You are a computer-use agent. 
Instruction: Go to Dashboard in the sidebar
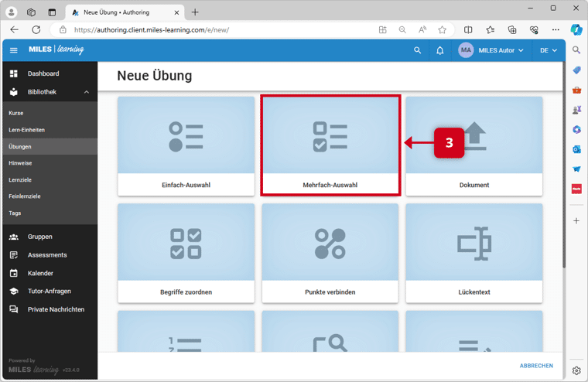tap(43, 73)
